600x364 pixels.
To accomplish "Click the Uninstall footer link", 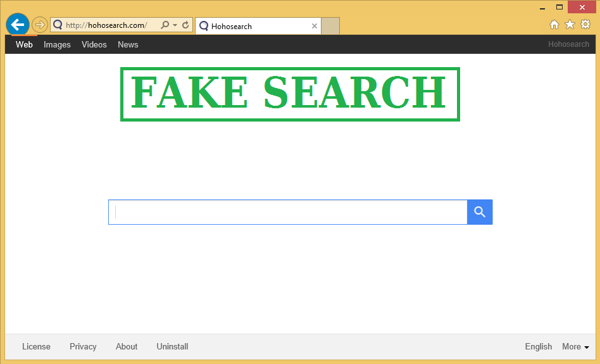I will tap(172, 346).
